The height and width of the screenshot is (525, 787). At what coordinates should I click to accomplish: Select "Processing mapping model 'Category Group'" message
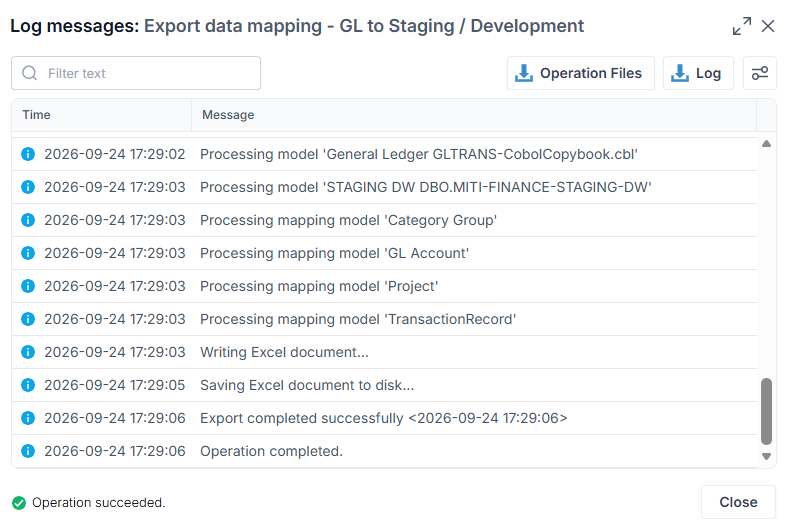pyautogui.click(x=348, y=220)
